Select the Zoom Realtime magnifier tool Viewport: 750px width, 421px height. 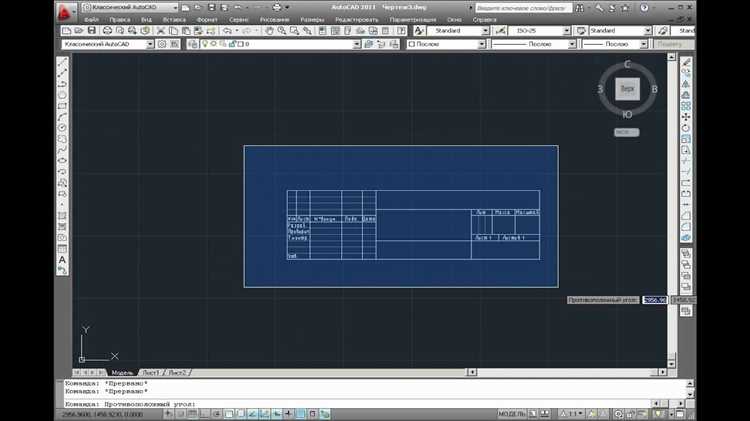[282, 31]
